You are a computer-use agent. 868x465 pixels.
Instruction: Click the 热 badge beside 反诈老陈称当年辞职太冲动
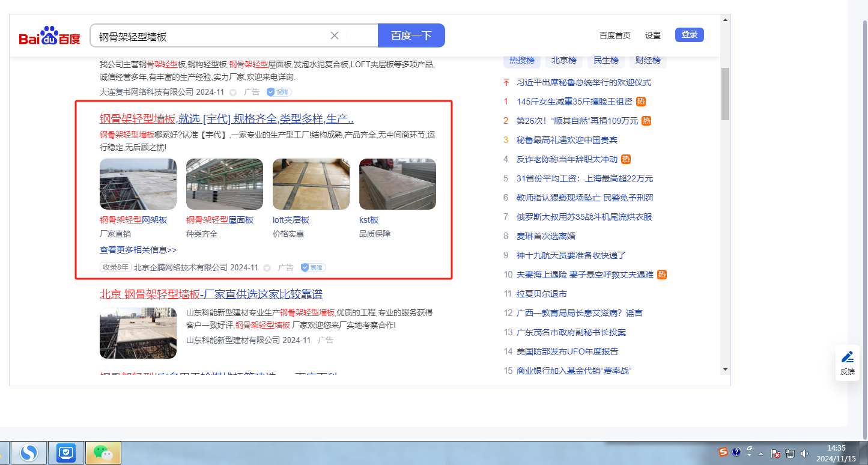tap(626, 159)
